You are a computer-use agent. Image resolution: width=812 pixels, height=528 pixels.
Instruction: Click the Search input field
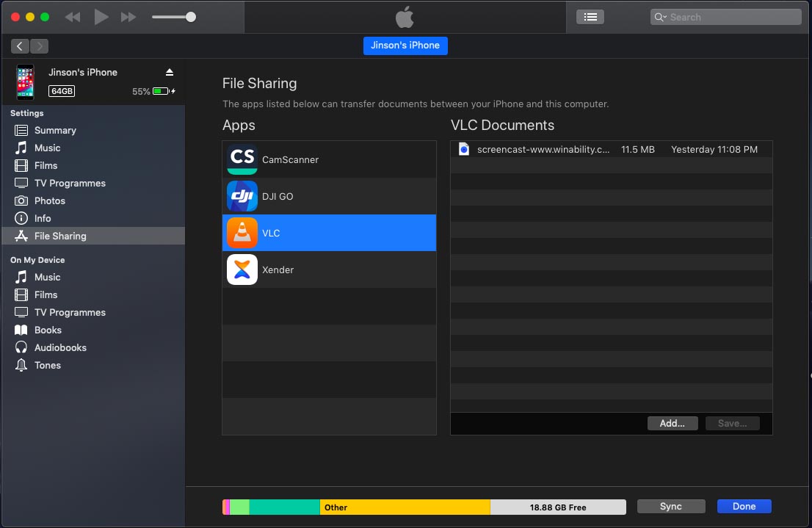[x=725, y=17]
